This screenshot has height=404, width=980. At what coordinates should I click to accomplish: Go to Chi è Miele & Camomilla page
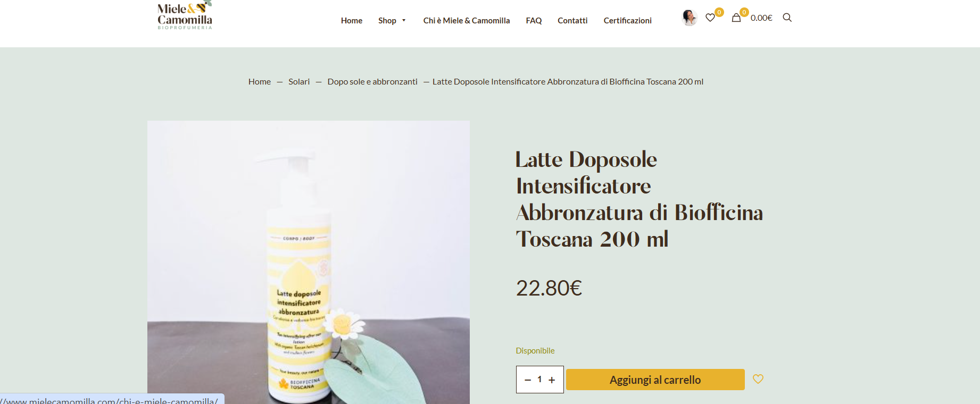467,20
